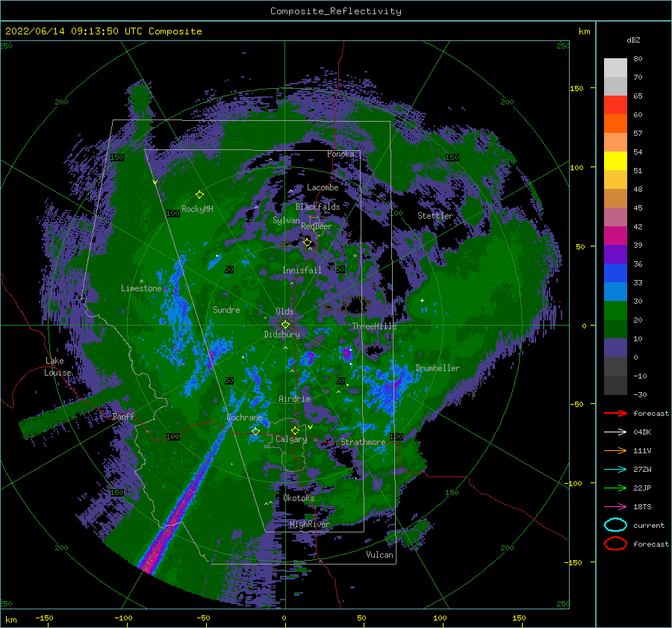Click the Cochrane label

tap(244, 417)
